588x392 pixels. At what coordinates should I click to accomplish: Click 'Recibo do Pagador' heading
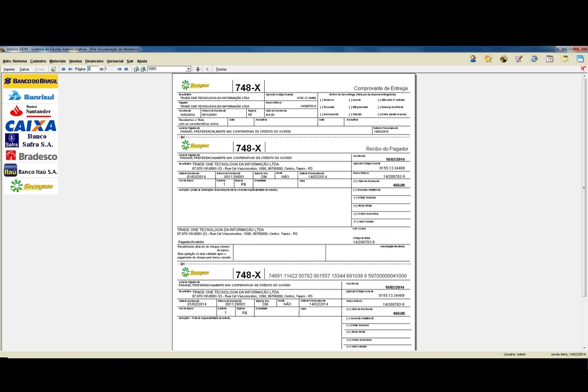(387, 149)
